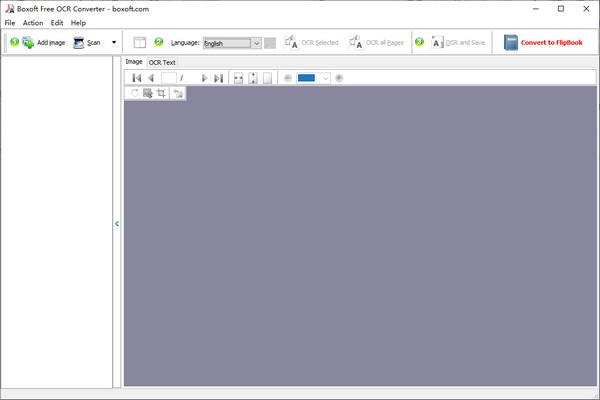600x400 pixels.
Task: Click the fit width icon
Action: 238,78
